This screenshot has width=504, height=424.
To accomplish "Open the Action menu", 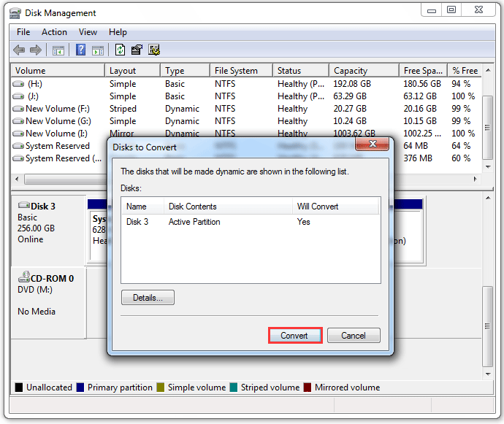I will point(54,32).
